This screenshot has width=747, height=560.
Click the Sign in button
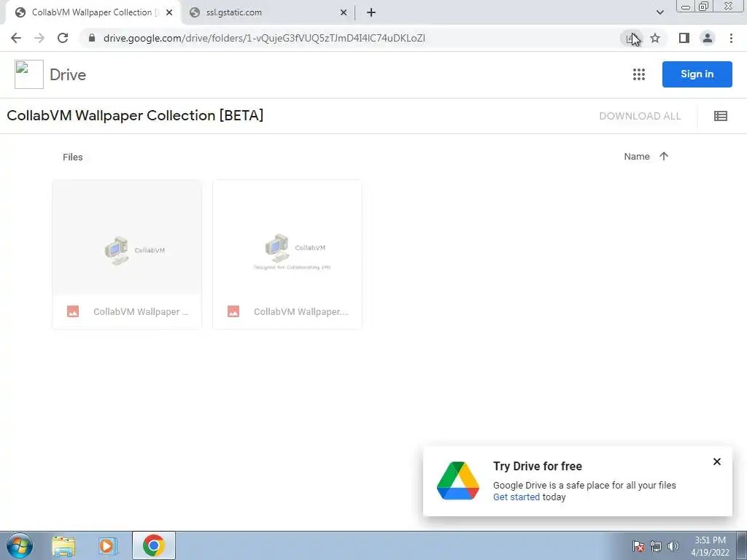tap(697, 74)
